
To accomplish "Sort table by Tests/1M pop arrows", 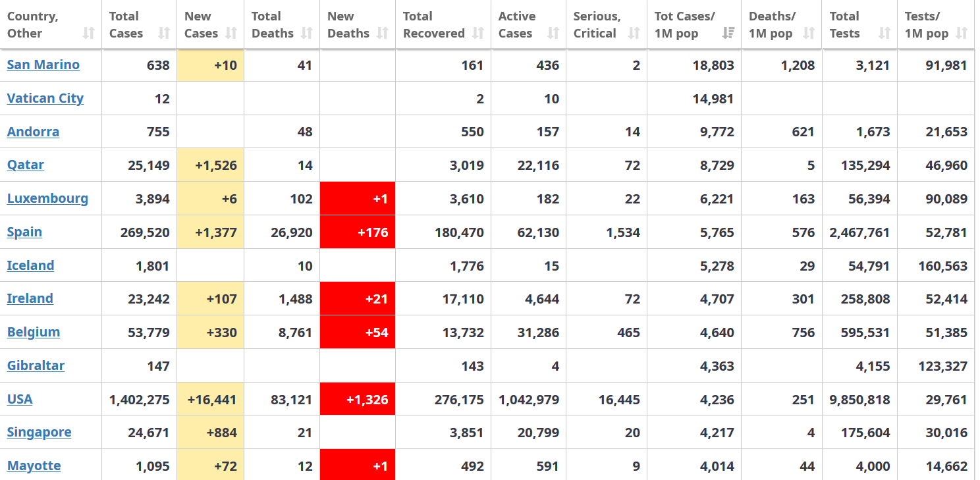I will tap(962, 33).
